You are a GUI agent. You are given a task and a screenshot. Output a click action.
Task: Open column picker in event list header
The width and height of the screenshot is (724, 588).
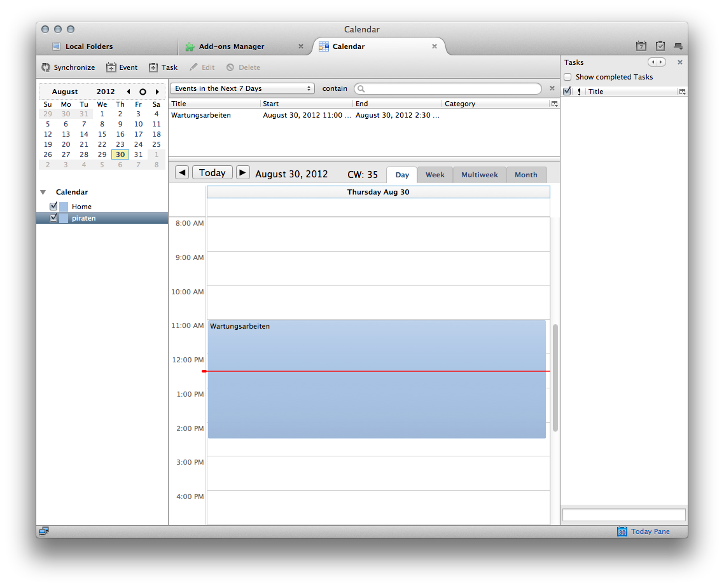(x=554, y=104)
